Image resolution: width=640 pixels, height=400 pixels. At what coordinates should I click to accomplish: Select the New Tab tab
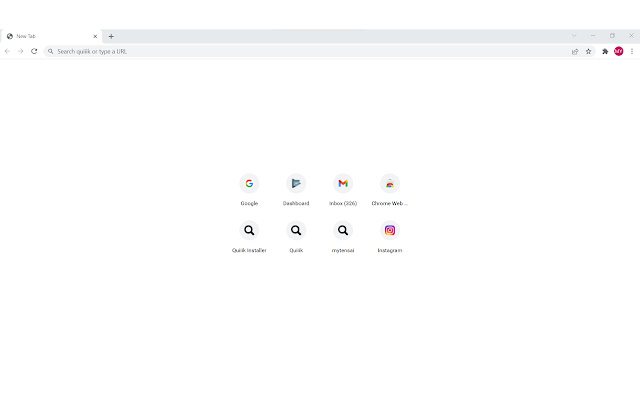pos(51,36)
